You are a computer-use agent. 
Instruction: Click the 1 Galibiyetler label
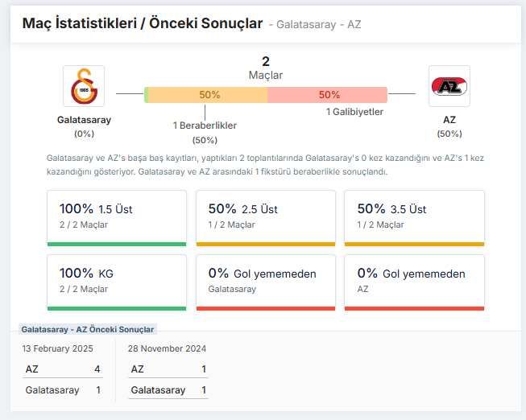click(x=354, y=113)
